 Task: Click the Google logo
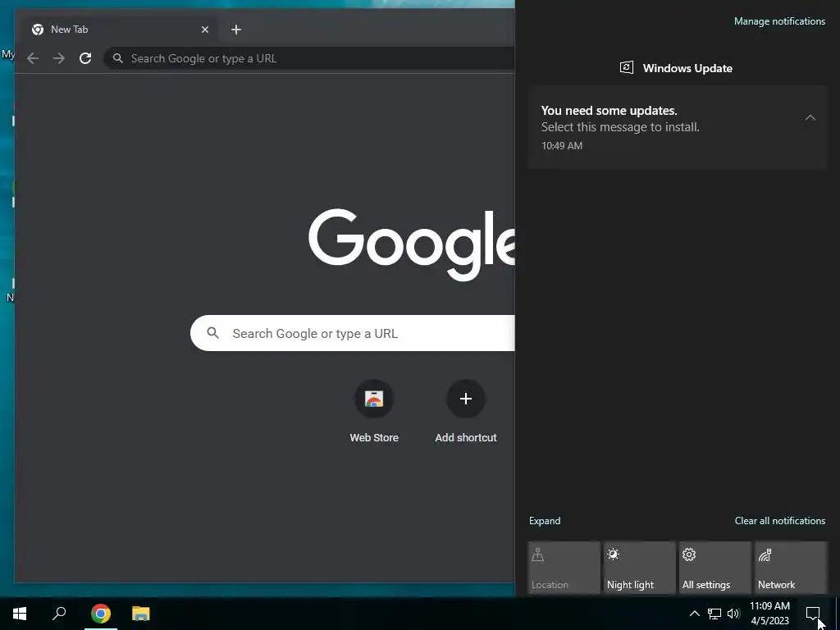412,244
